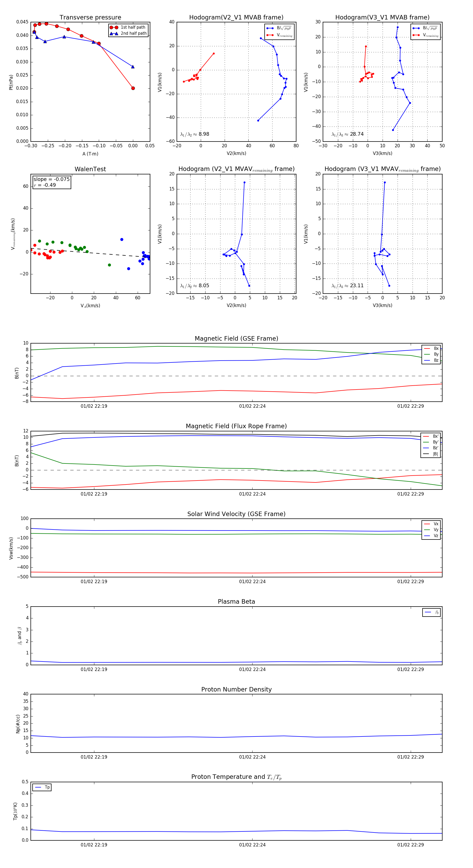The height and width of the screenshot is (868, 473).
Task: Click the 'Proton Number Density' title
Action: [236, 689]
